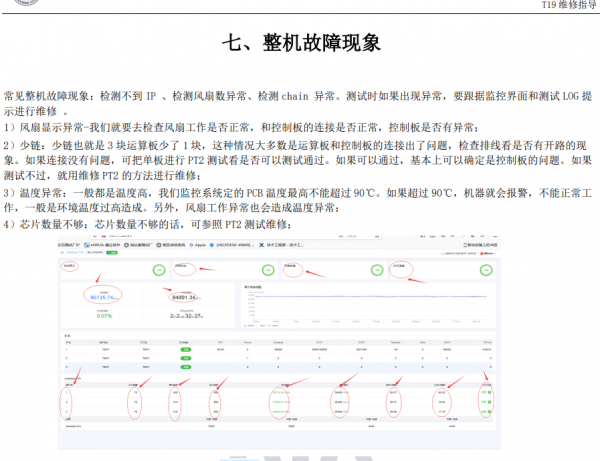Click the green status badge in third table row
Viewport: 600px width, 461px height.
click(185, 362)
